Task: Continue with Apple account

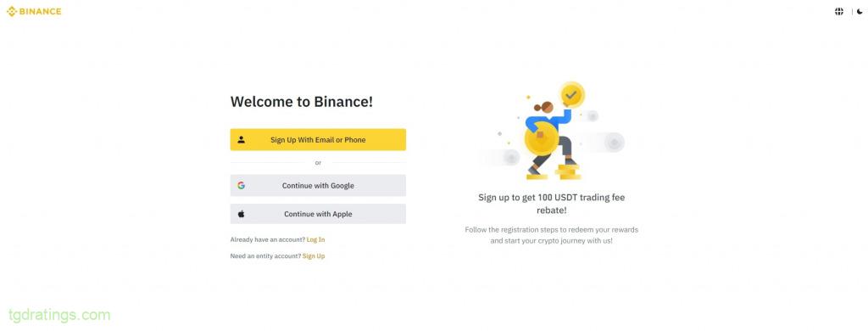Action: pos(318,214)
